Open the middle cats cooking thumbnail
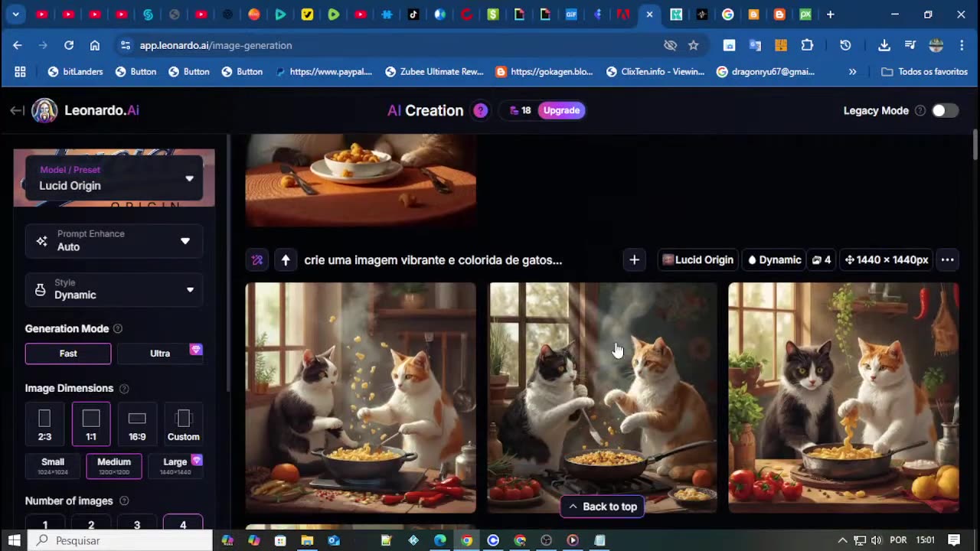This screenshot has width=980, height=551. click(603, 398)
